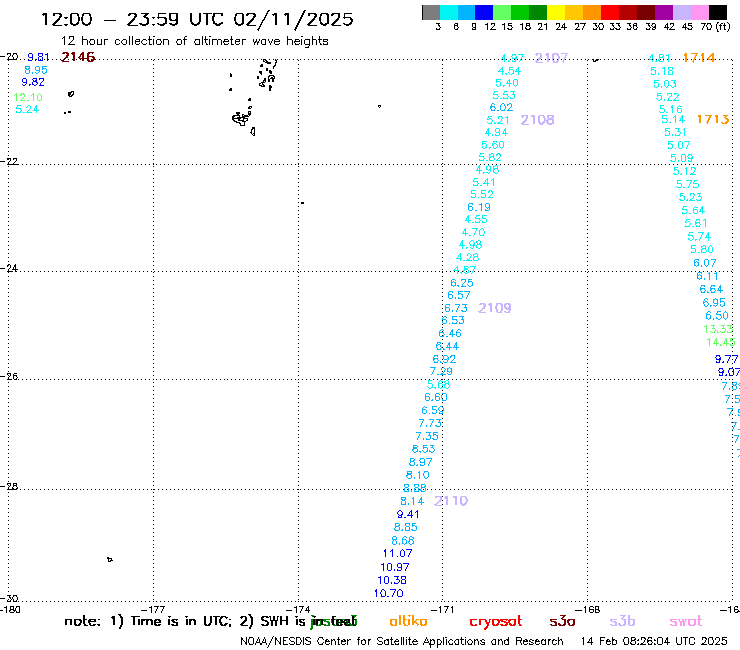
Task: Click the -177 longitude axis label
Action: pos(153,610)
